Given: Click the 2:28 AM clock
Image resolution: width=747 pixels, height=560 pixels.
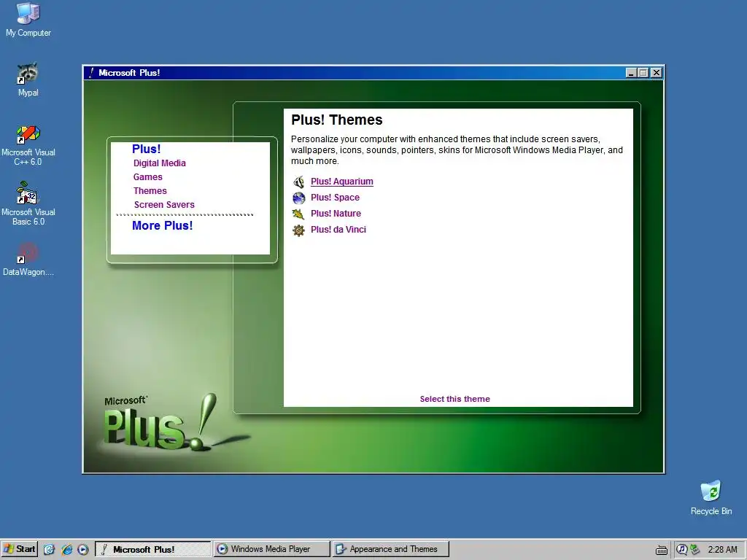Looking at the screenshot, I should pos(722,550).
